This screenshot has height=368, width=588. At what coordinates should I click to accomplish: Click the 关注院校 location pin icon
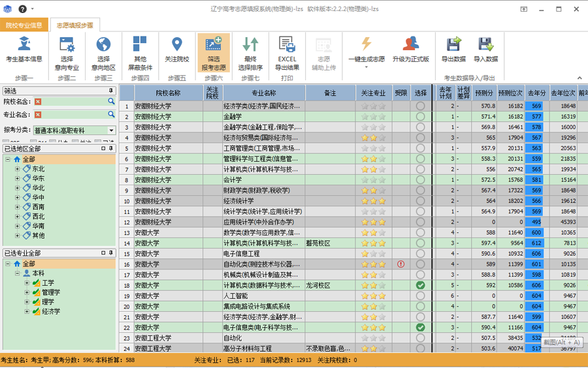click(177, 44)
